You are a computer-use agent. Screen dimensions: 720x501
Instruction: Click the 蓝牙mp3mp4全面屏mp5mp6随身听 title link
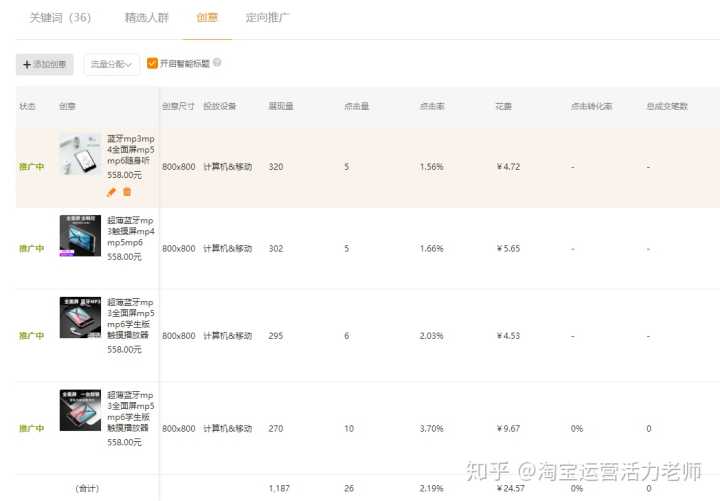[130, 149]
